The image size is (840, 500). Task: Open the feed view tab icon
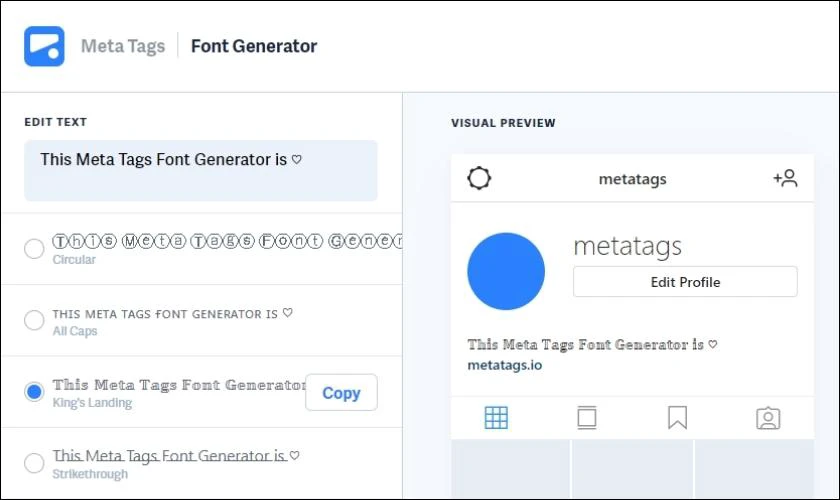coord(587,418)
